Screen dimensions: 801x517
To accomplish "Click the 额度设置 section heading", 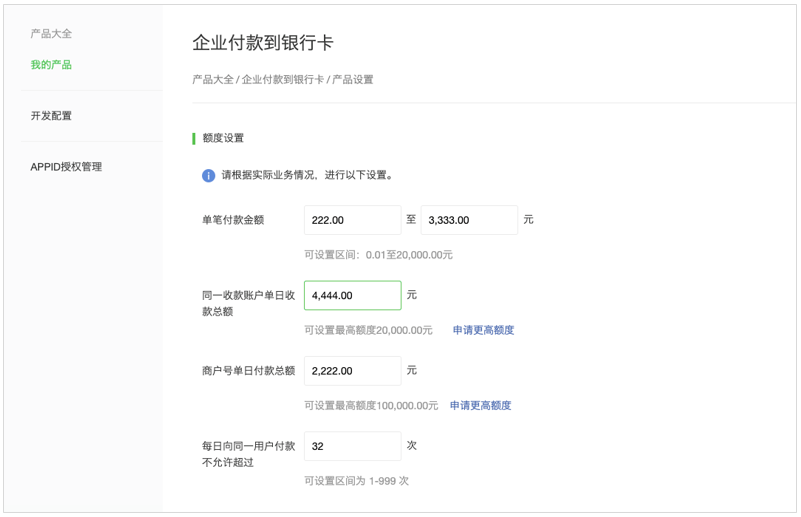I will (x=223, y=138).
